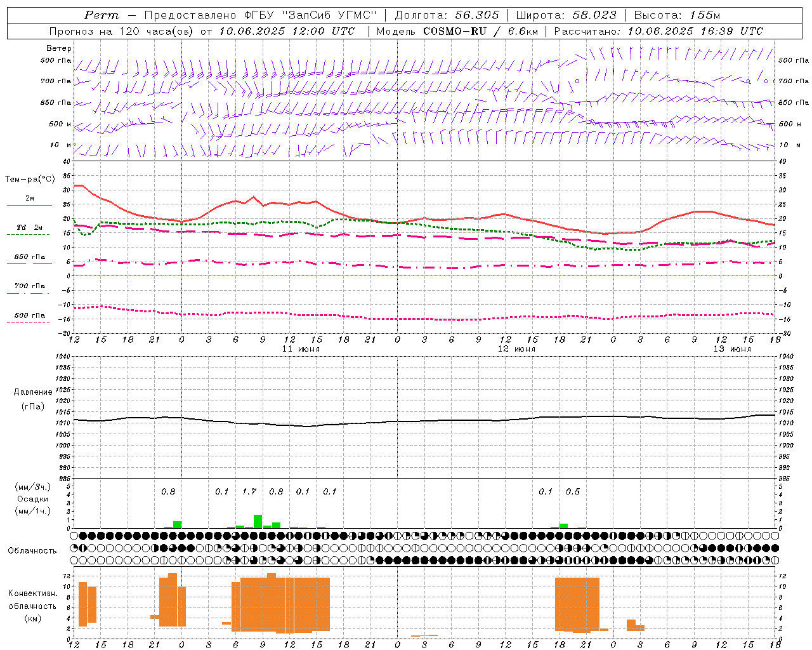
Task: Click the "1.7" precipitation amount value
Action: coord(249,491)
